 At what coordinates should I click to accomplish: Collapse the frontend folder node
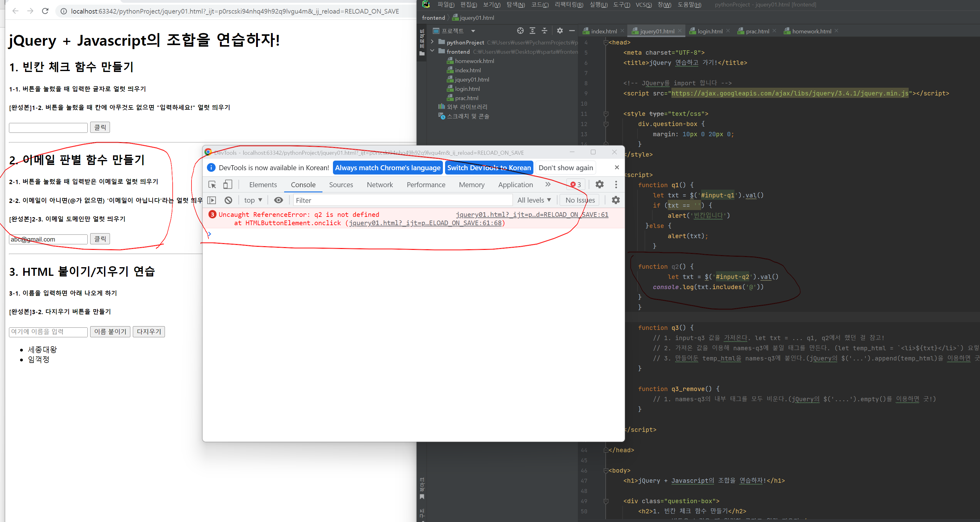(x=432, y=51)
